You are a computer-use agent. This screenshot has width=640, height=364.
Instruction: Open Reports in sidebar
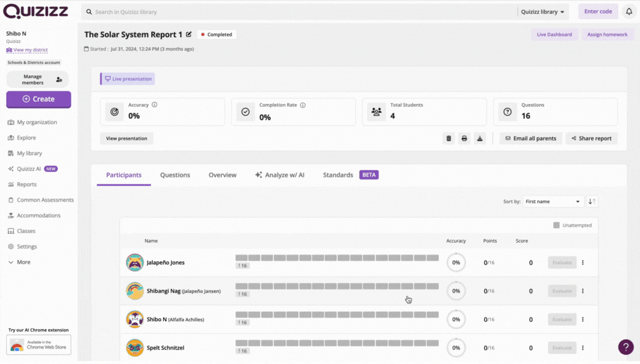coord(22,185)
